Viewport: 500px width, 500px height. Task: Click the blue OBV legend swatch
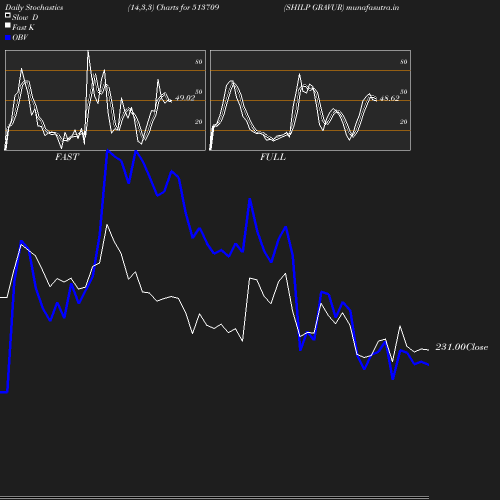pyautogui.click(x=8, y=38)
